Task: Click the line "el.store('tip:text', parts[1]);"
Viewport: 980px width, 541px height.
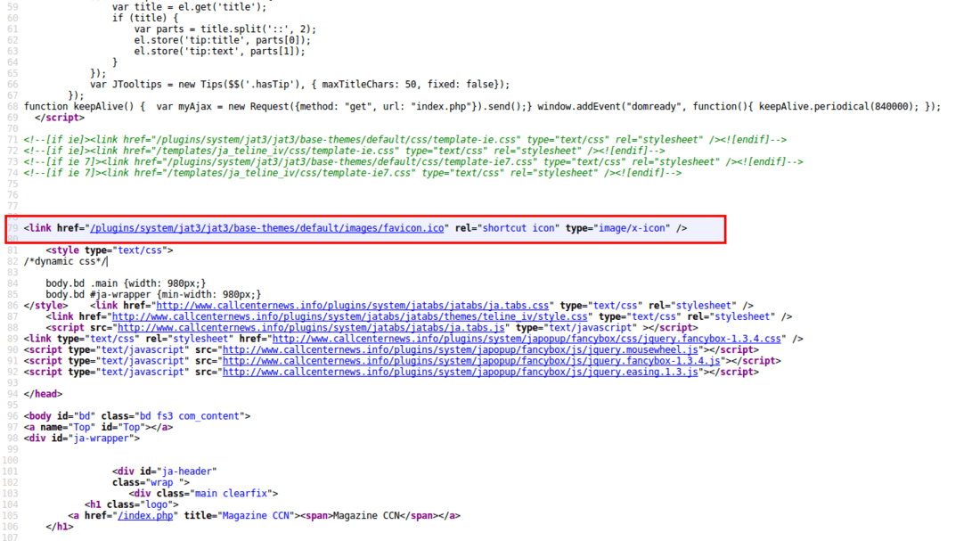Action: [x=219, y=52]
